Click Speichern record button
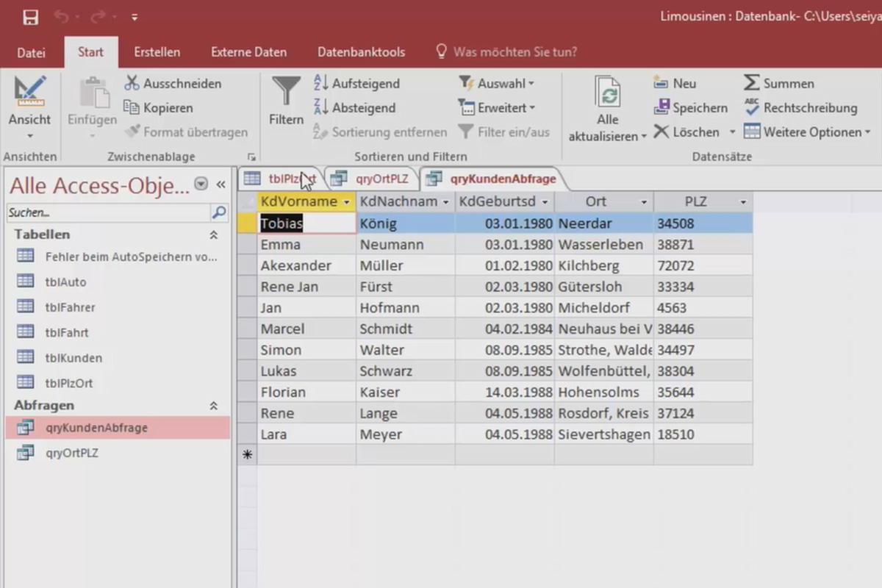The width and height of the screenshot is (882, 588). (690, 107)
